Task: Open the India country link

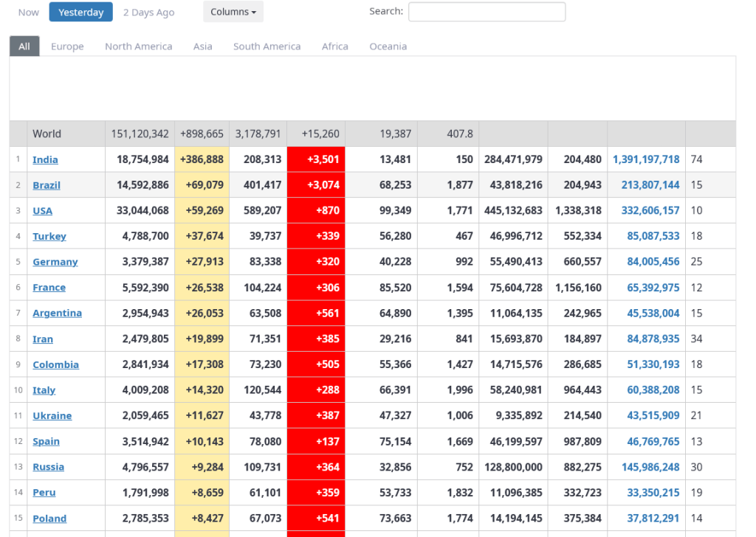Action: (45, 159)
